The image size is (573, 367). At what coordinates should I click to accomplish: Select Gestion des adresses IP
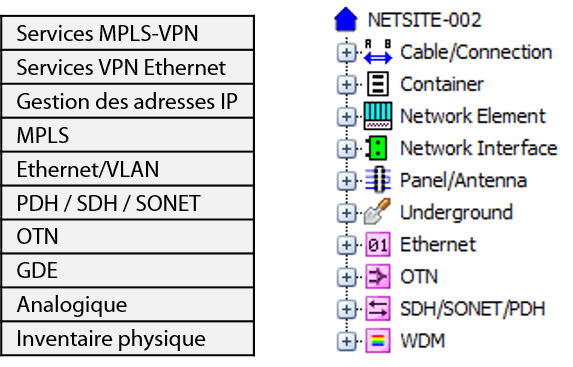128,101
